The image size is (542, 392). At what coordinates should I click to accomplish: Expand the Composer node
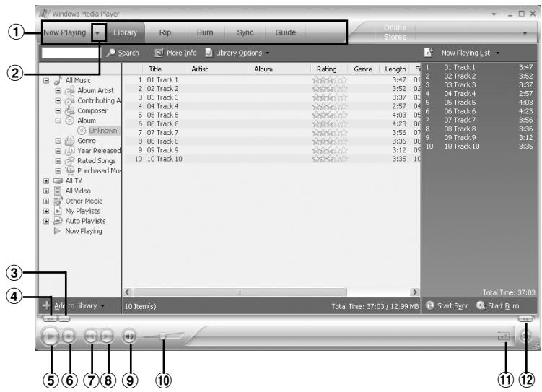pyautogui.click(x=58, y=110)
